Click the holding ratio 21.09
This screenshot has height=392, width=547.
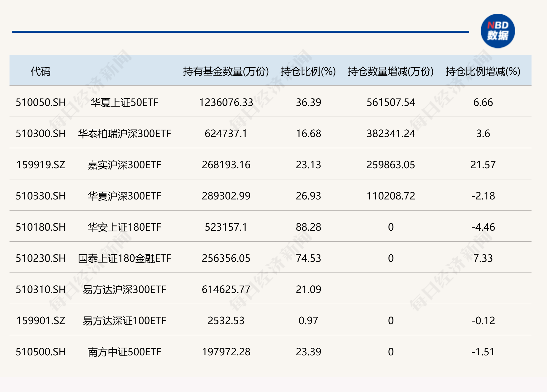coord(308,289)
